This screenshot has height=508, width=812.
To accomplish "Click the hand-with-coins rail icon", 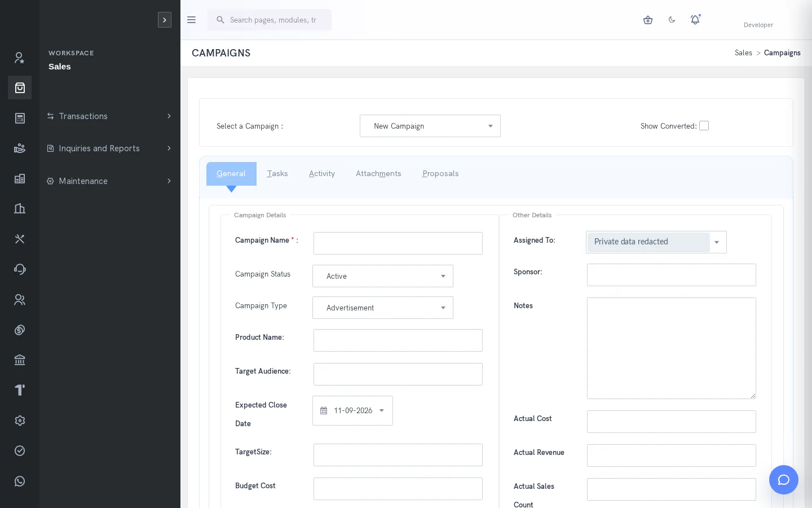I will (x=20, y=148).
